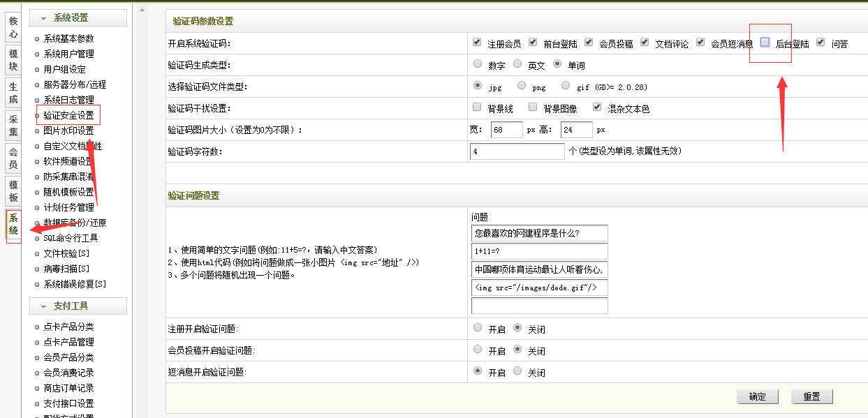Uncheck the 注册会员 captcha checkbox
The height and width of the screenshot is (418, 868).
477,43
